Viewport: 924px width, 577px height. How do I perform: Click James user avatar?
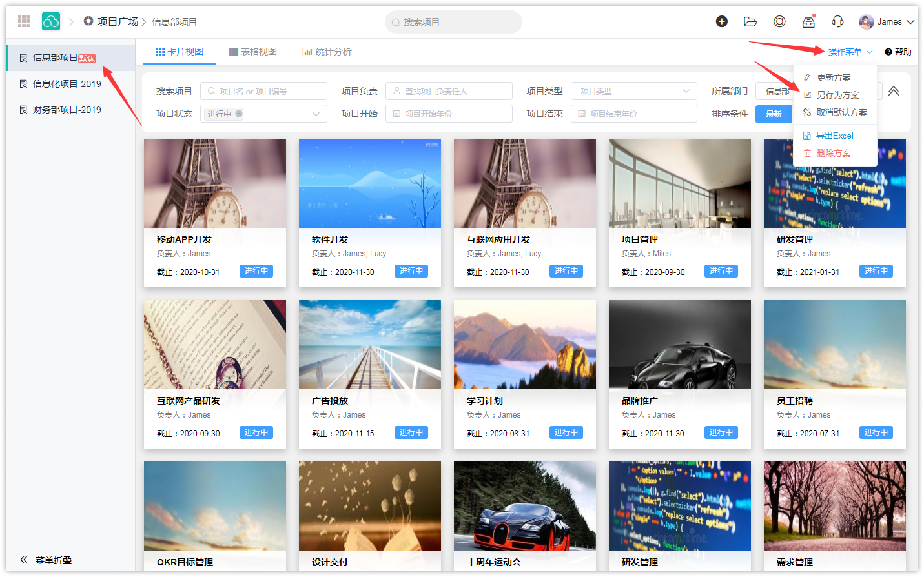click(867, 21)
